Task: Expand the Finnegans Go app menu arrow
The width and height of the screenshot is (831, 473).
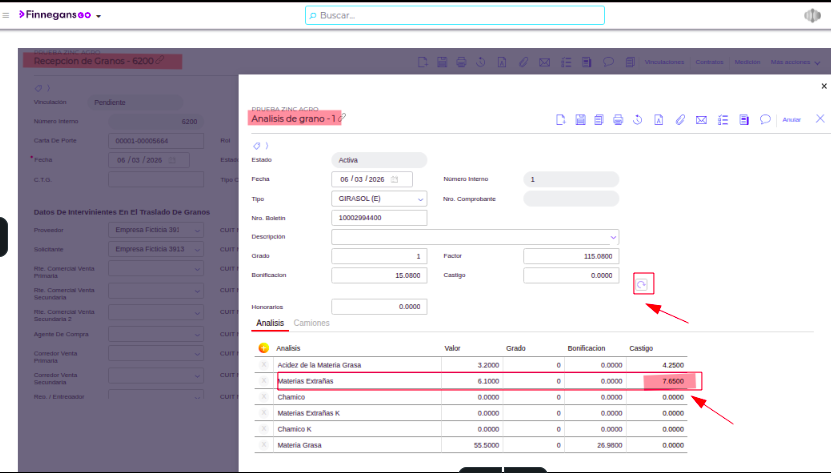Action: tap(98, 17)
